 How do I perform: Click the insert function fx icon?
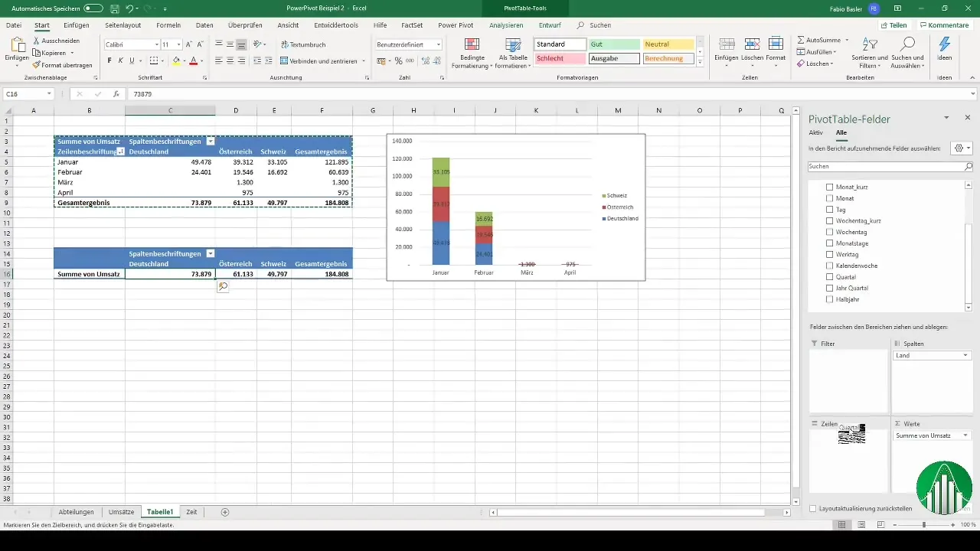(116, 94)
